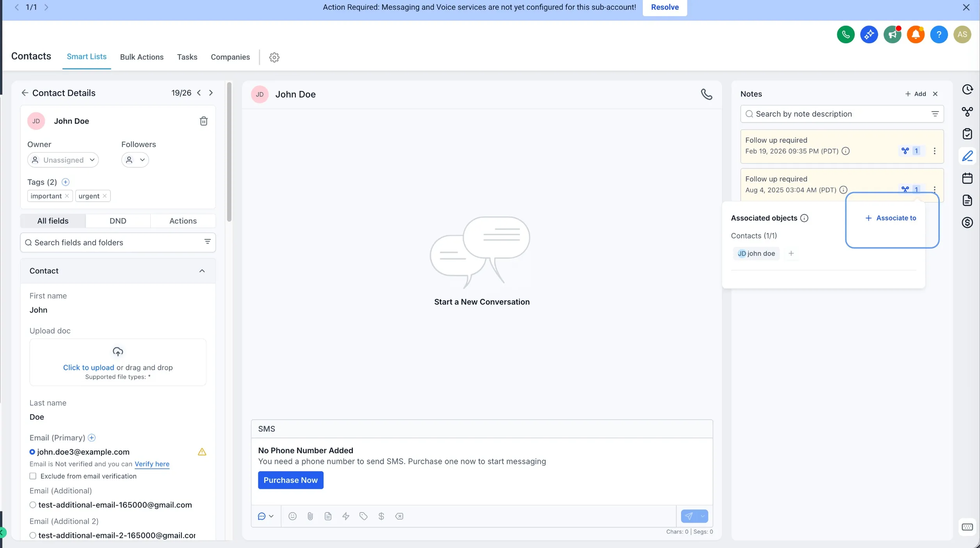Collapse the Contact fields section

pos(202,271)
